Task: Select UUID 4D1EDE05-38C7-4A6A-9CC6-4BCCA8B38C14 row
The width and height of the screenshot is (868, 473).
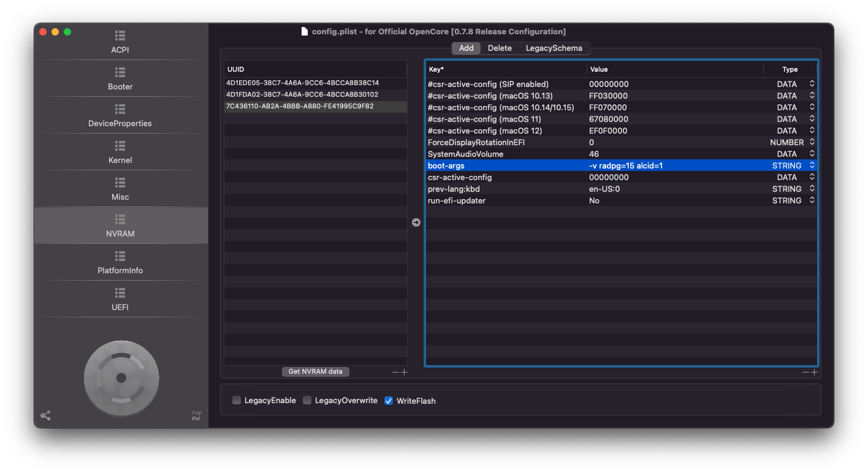Action: [302, 83]
